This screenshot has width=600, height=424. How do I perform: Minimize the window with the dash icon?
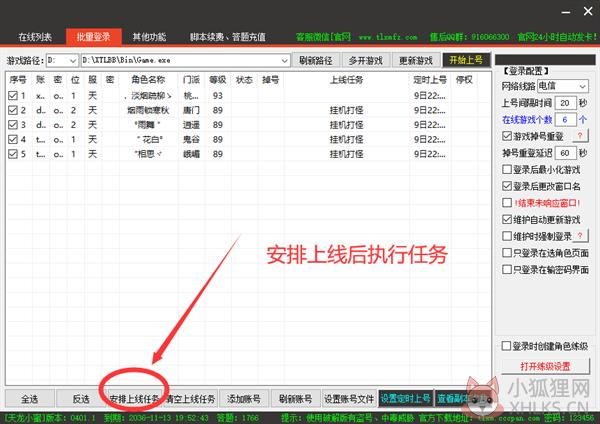(x=566, y=12)
